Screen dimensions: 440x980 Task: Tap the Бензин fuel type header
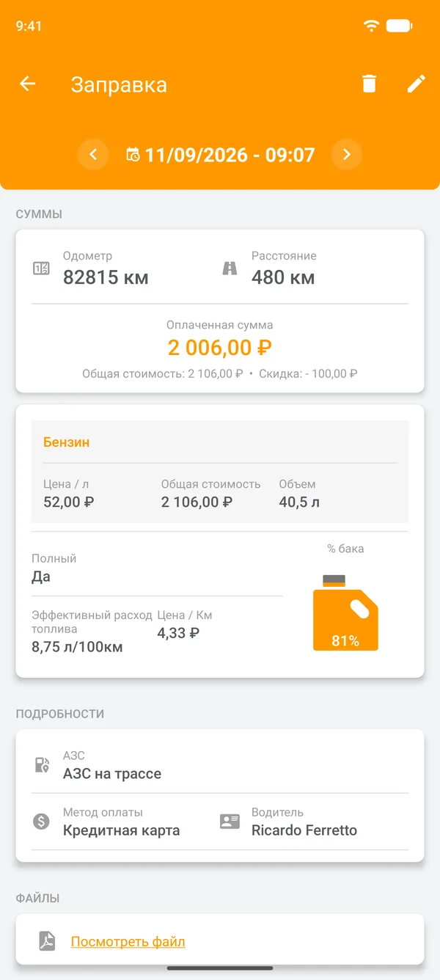(x=67, y=442)
